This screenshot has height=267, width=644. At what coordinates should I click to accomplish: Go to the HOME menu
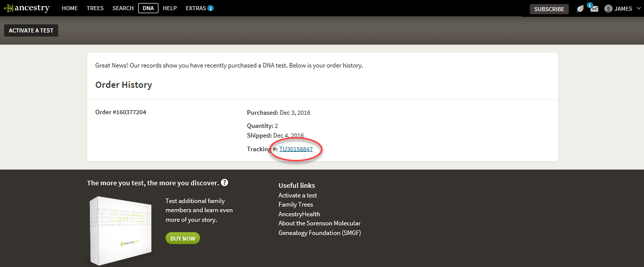tap(70, 8)
